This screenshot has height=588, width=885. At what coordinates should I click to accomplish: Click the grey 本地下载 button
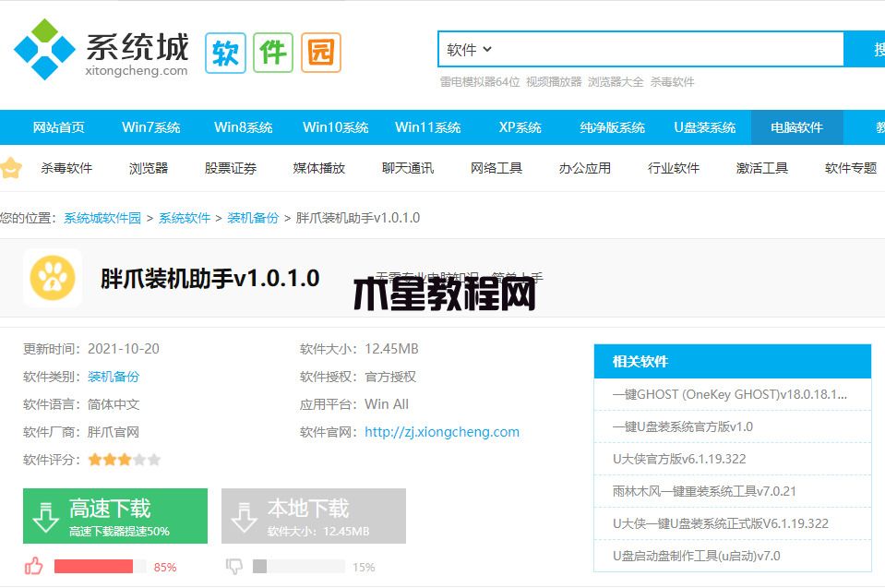coord(314,516)
